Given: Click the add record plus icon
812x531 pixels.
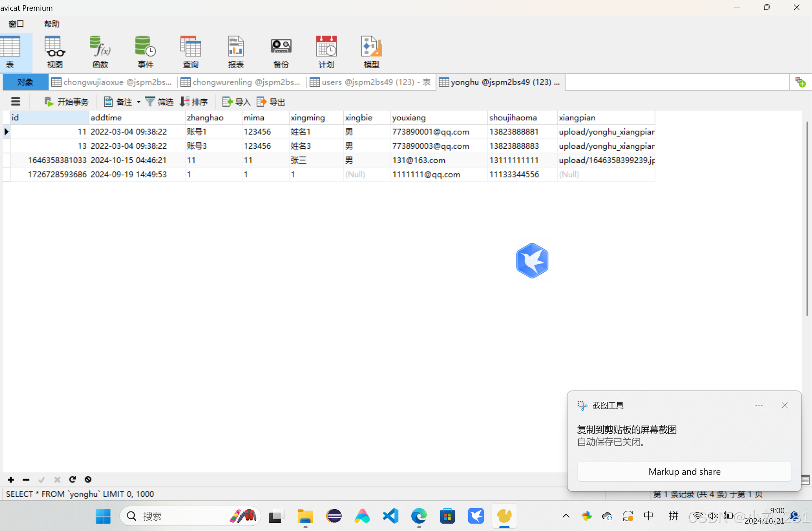Looking at the screenshot, I should [11, 479].
